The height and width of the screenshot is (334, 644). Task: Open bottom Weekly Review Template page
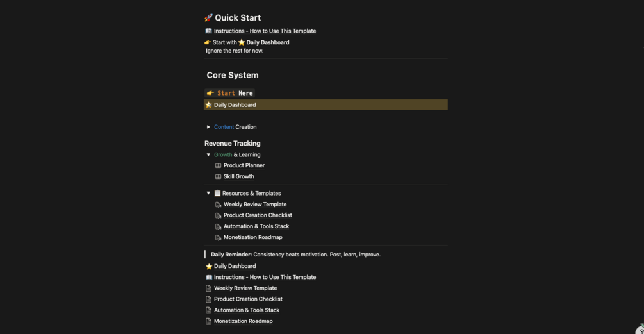point(245,288)
